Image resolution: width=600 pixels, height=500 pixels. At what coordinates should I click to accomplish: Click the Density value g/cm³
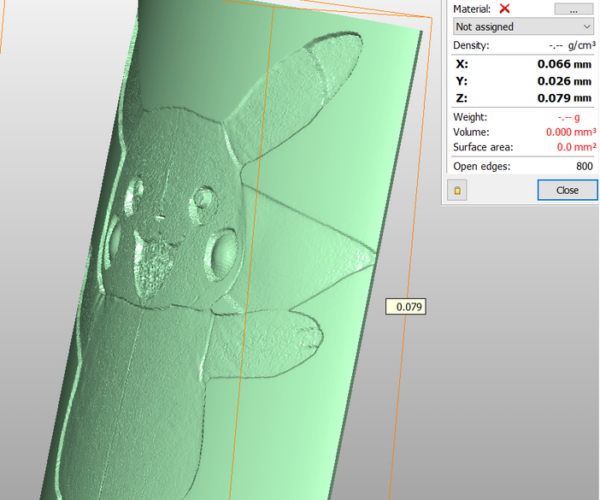pyautogui.click(x=572, y=46)
